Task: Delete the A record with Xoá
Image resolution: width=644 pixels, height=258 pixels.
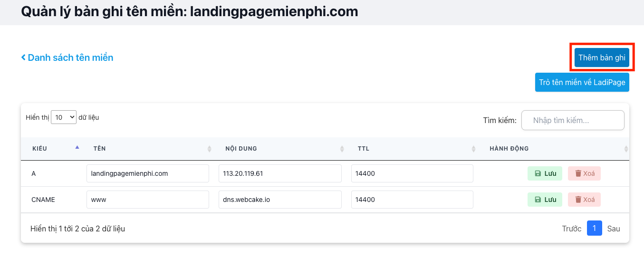Action: [585, 173]
